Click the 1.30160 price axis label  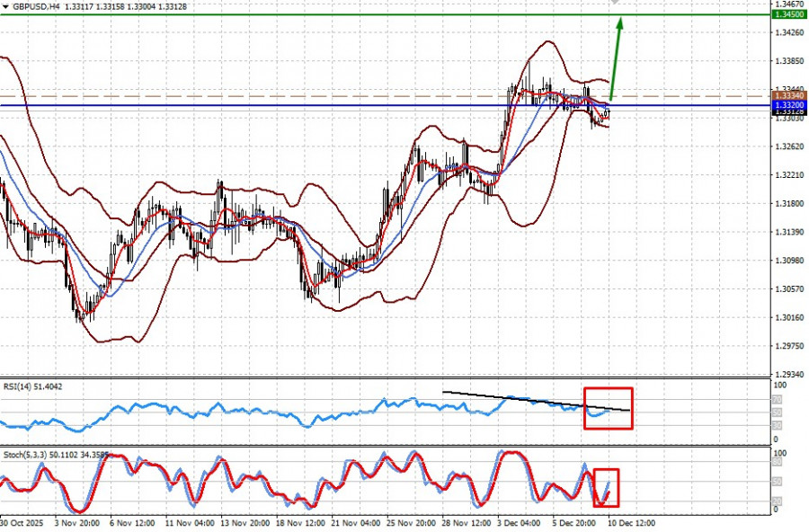tap(789, 317)
